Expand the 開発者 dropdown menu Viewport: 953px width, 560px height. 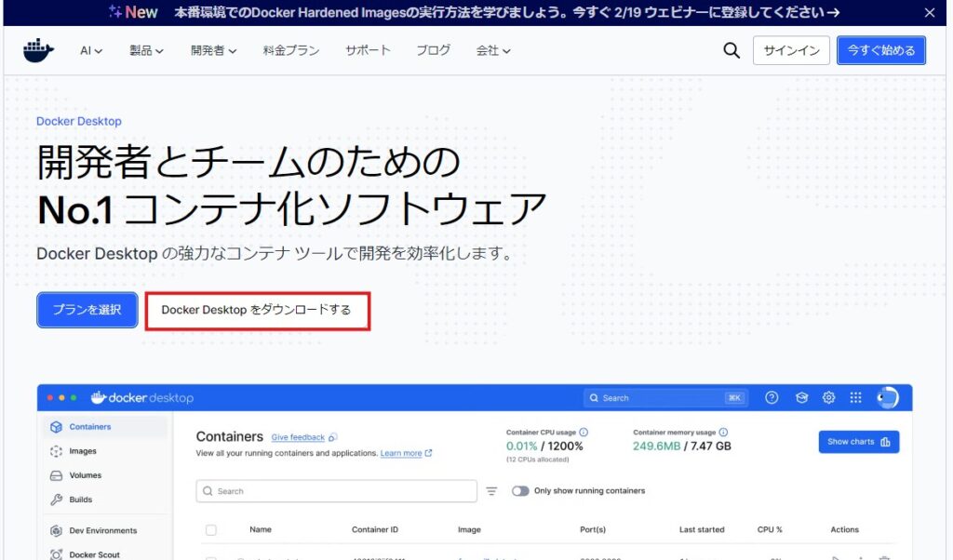pos(213,51)
